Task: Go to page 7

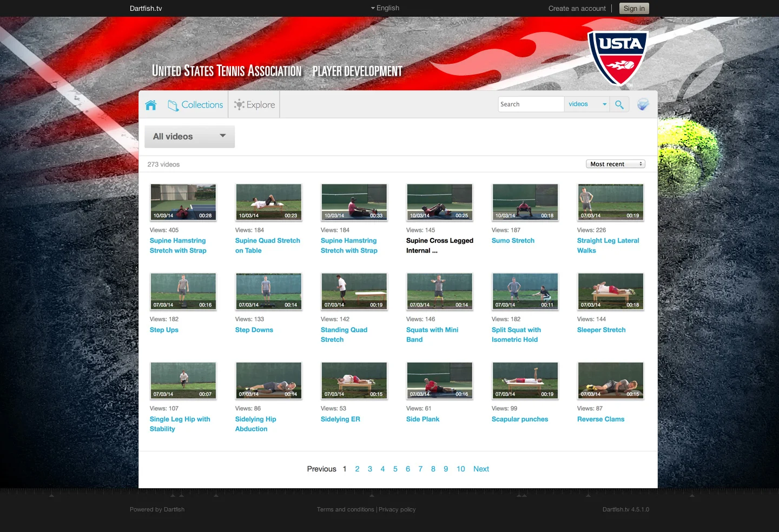Action: tap(420, 469)
